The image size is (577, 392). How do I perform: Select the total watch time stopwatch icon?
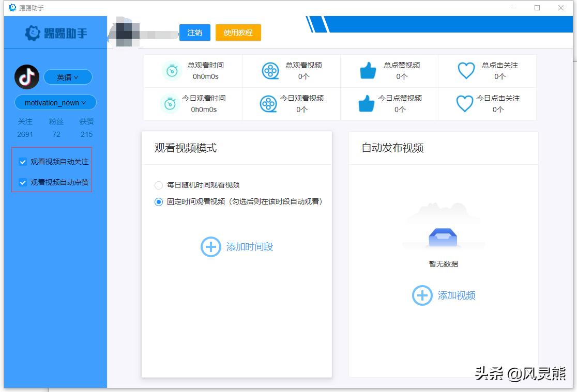point(171,71)
